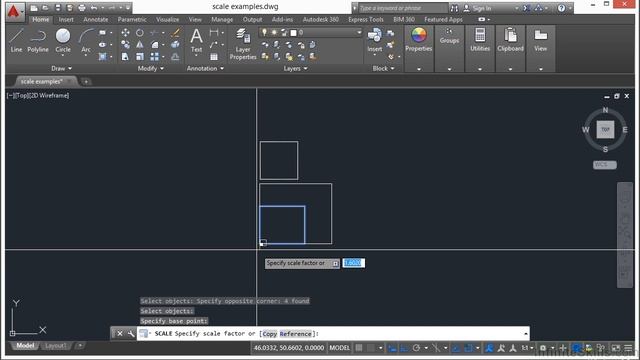
Task: Click Plot (print) in Quick Access toolbar
Action: pyautogui.click(x=82, y=8)
